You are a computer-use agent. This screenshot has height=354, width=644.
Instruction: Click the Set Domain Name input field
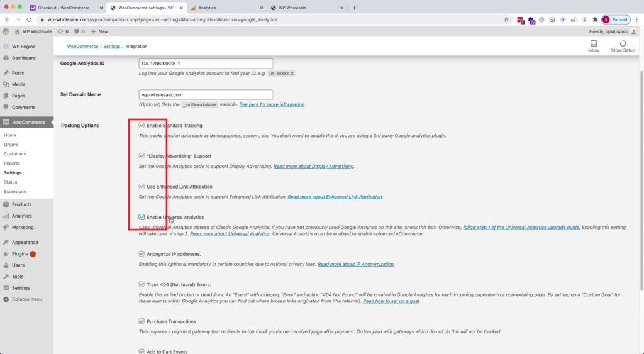click(x=206, y=94)
